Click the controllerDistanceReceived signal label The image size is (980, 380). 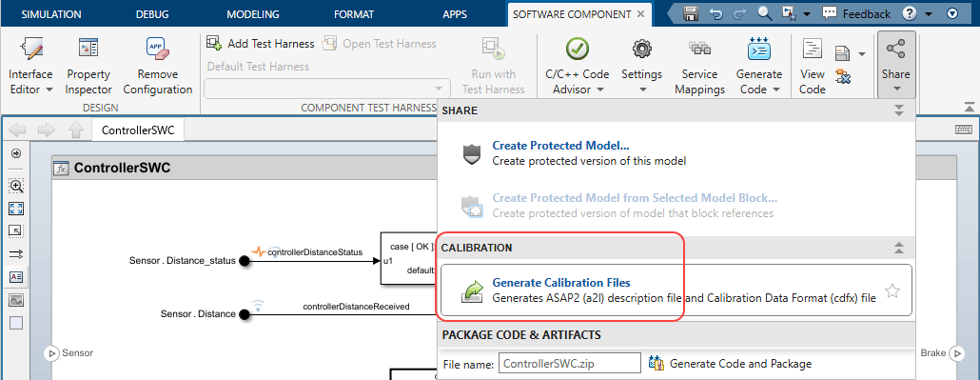[356, 307]
